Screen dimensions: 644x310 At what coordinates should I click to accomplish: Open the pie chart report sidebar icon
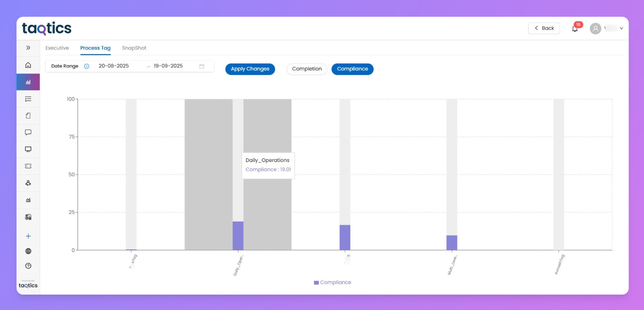pos(28,217)
